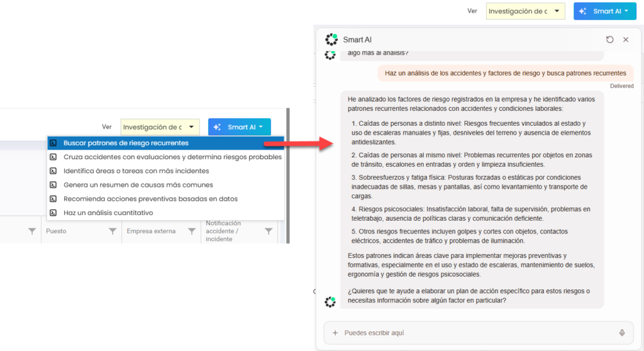
Task: Open the left panel Investigación de c dropdown
Action: (x=160, y=127)
